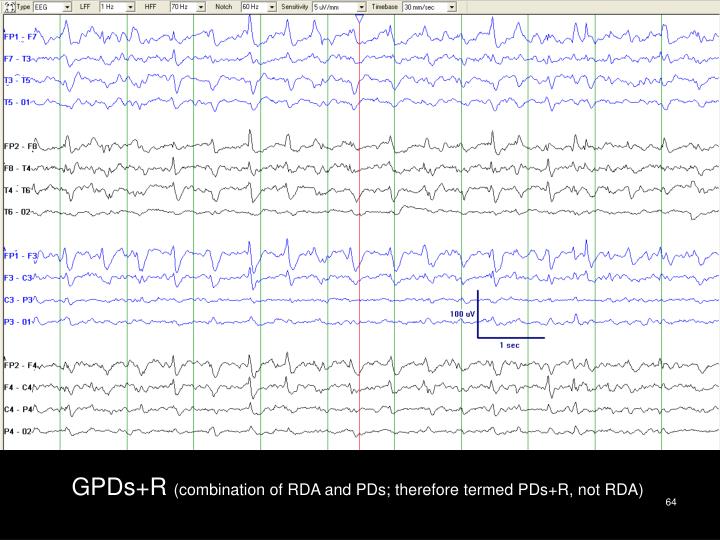This screenshot has width=720, height=540.
Task: Select the FP2 - F4 channel label
Action: (20, 366)
